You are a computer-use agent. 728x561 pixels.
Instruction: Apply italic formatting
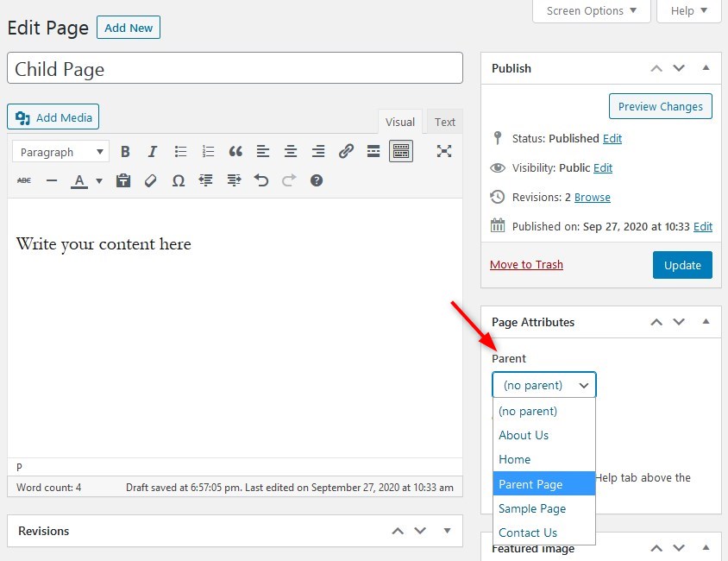click(x=152, y=151)
